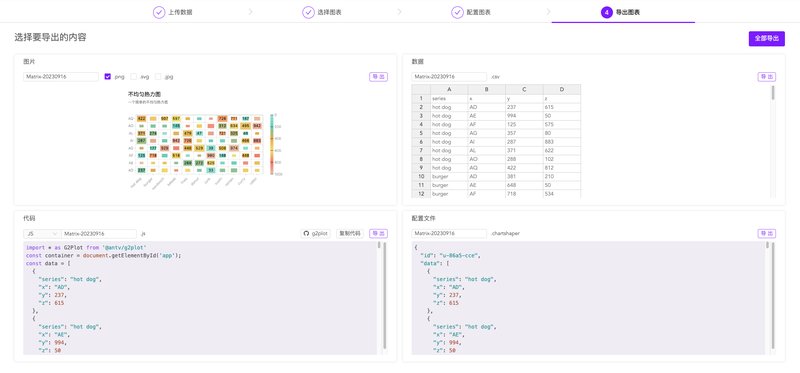The width and height of the screenshot is (800, 373).
Task: Select column A header in data table
Action: click(449, 89)
